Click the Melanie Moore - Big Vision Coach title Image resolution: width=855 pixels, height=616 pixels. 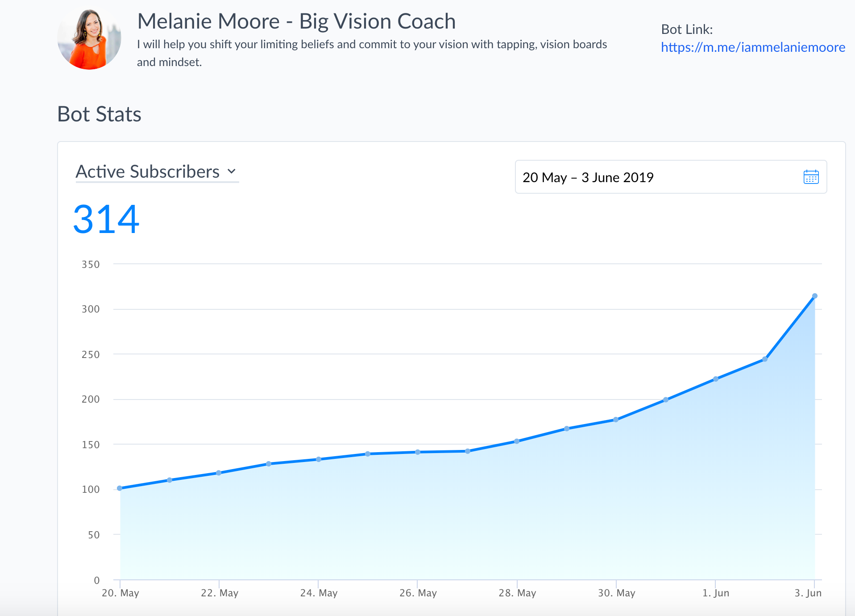(x=296, y=21)
